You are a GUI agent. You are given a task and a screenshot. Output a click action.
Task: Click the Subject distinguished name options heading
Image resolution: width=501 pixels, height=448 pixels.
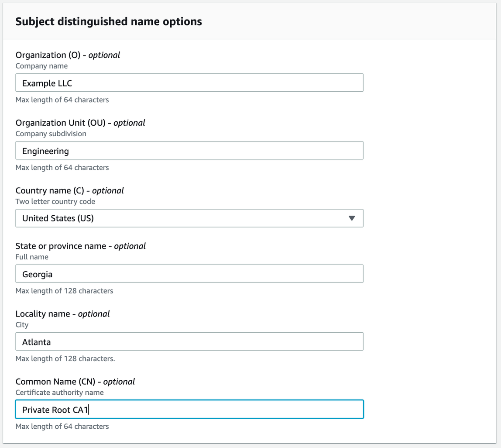coord(109,21)
